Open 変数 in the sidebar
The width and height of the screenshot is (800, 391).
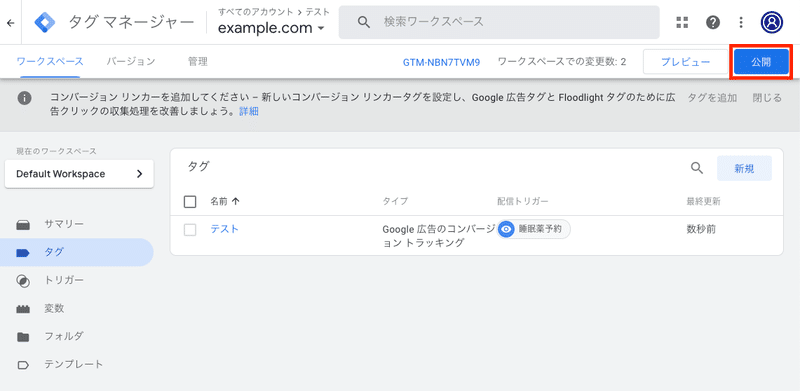(x=54, y=308)
